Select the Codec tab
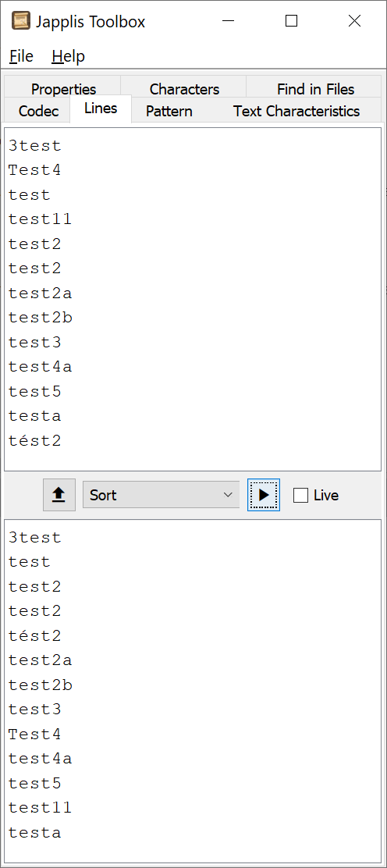 (38, 111)
